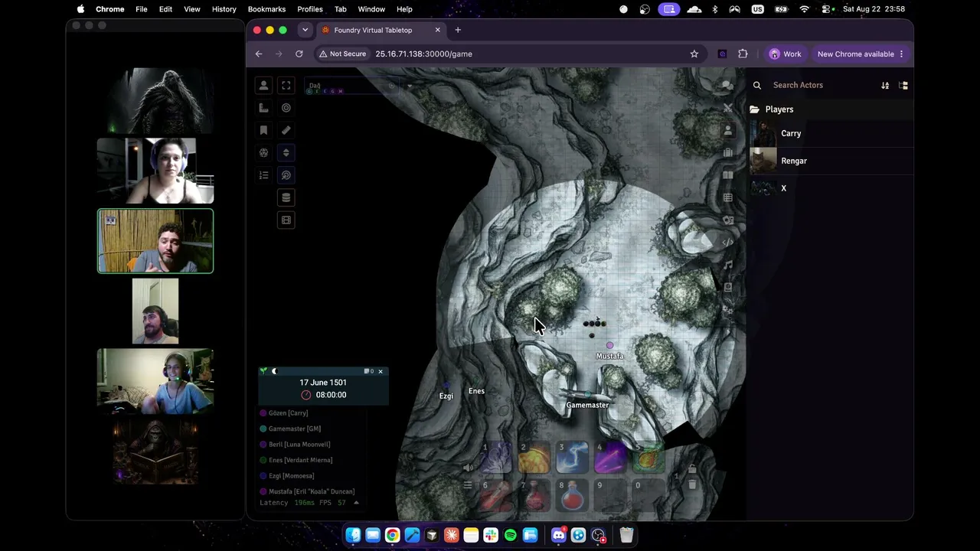This screenshot has height=551, width=980.
Task: Expand the players list caret near FPS
Action: [x=356, y=503]
